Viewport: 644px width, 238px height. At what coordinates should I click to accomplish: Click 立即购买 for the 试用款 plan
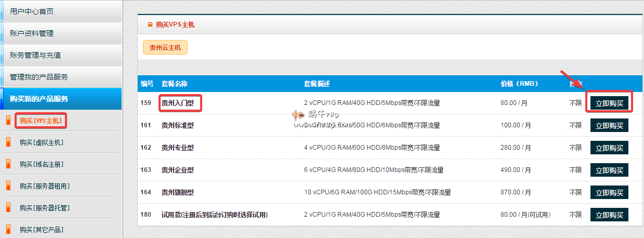(x=609, y=215)
